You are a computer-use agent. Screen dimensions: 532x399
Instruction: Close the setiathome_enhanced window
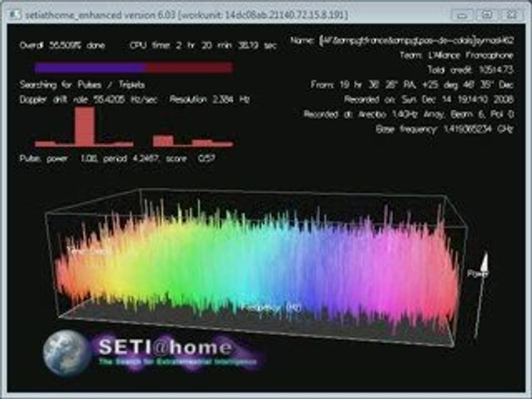point(511,15)
